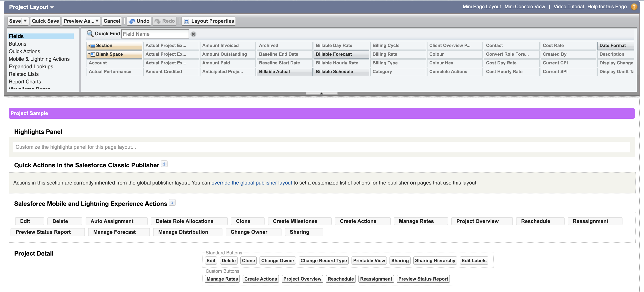644x292 pixels.
Task: Select Report Charts category
Action: click(x=25, y=82)
